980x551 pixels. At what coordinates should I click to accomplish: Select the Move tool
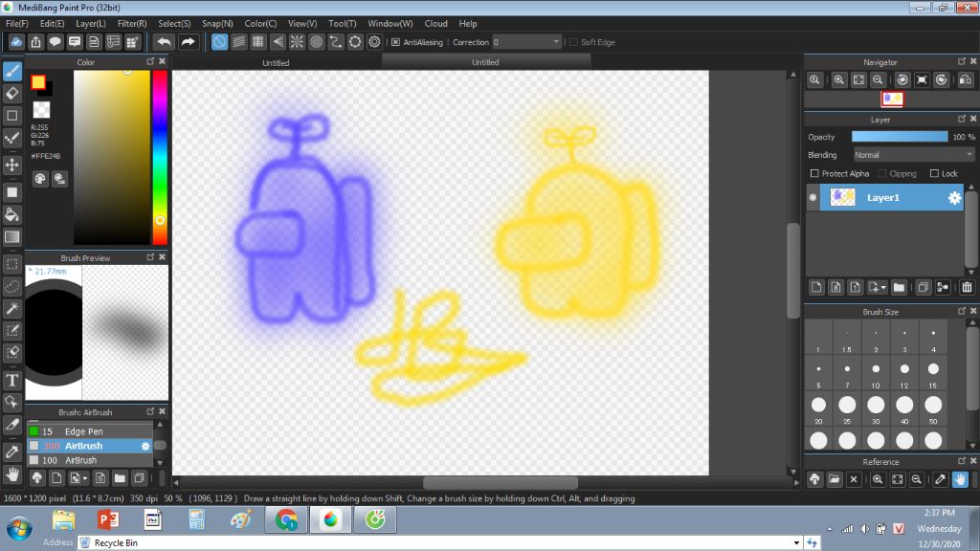(11, 165)
